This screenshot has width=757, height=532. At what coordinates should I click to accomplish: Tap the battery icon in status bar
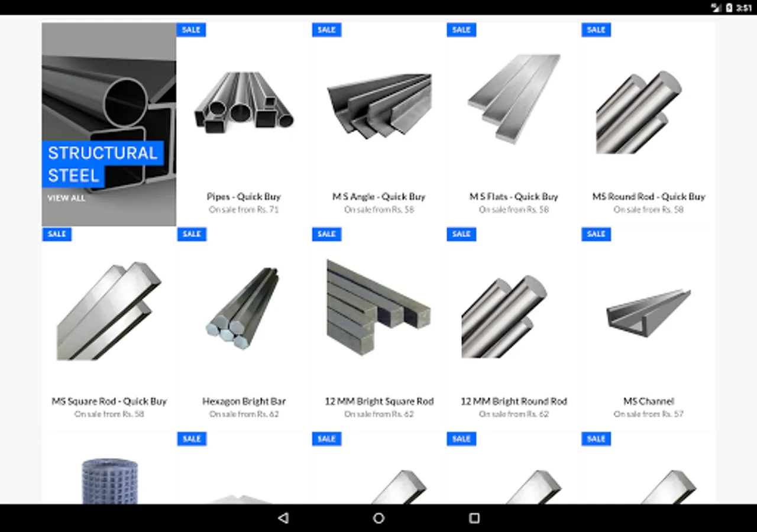tap(729, 8)
